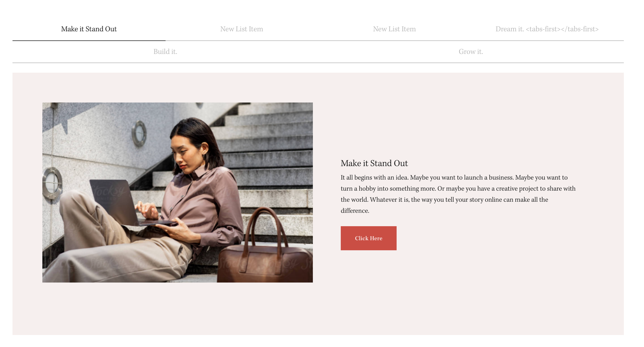Screen dimensions: 644x347
Task: Open New List Item tab beside Dream it.
Action: [394, 29]
